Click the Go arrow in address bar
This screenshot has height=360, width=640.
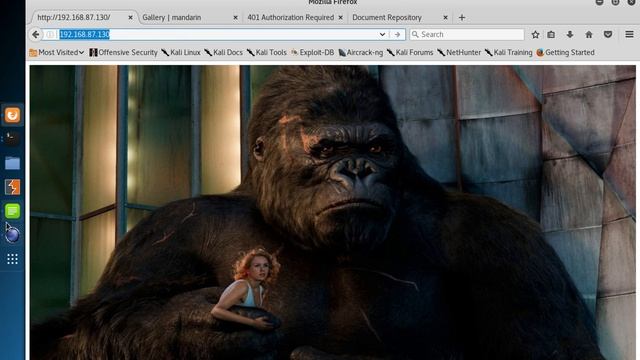pos(397,34)
